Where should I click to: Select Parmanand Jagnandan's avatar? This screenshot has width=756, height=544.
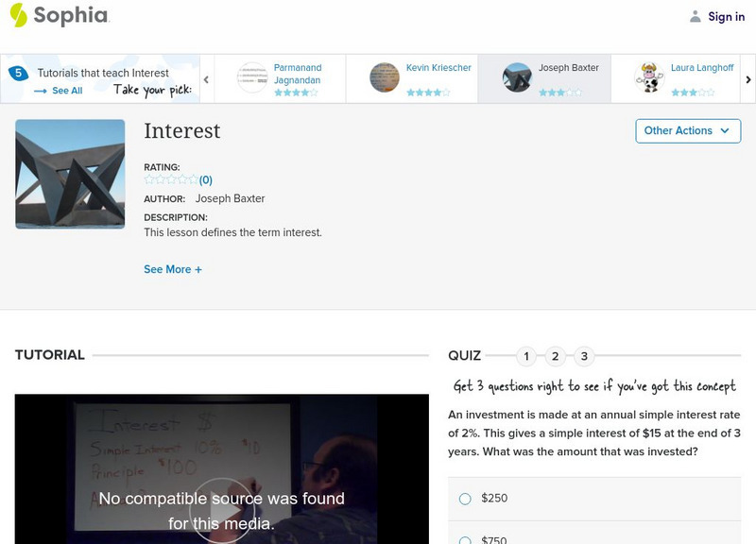251,77
